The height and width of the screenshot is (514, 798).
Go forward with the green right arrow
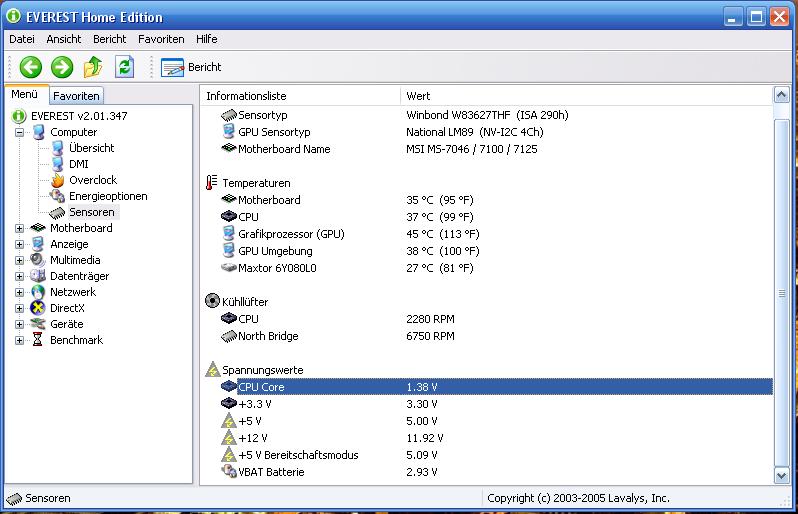(x=62, y=67)
